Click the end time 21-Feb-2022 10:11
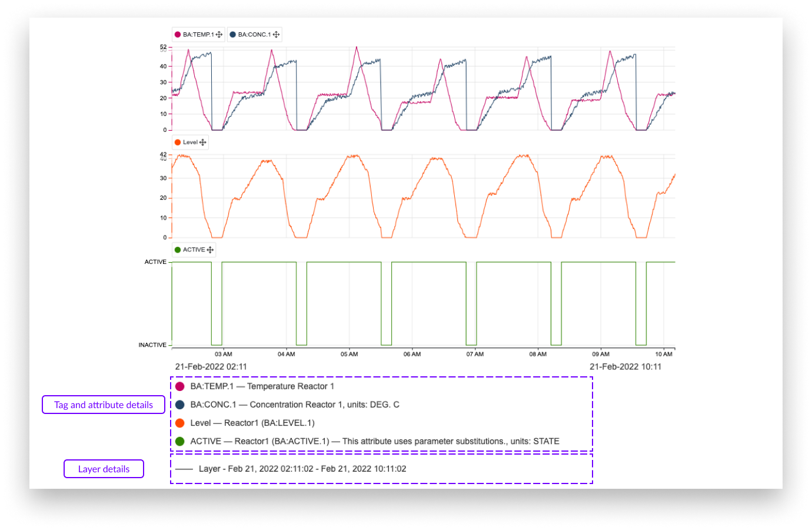 [625, 366]
